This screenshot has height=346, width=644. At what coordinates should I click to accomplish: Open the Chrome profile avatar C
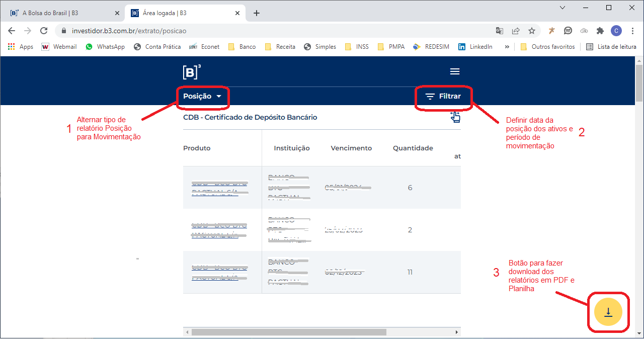point(616,31)
